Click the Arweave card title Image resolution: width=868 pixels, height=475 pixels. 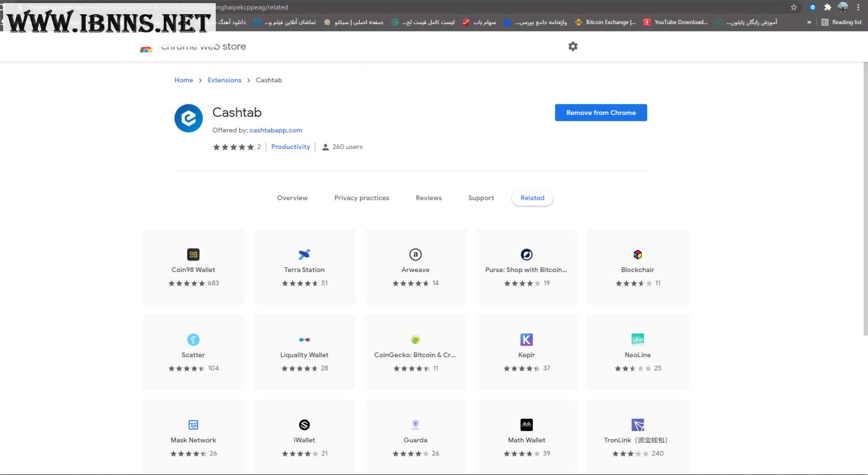click(x=415, y=270)
